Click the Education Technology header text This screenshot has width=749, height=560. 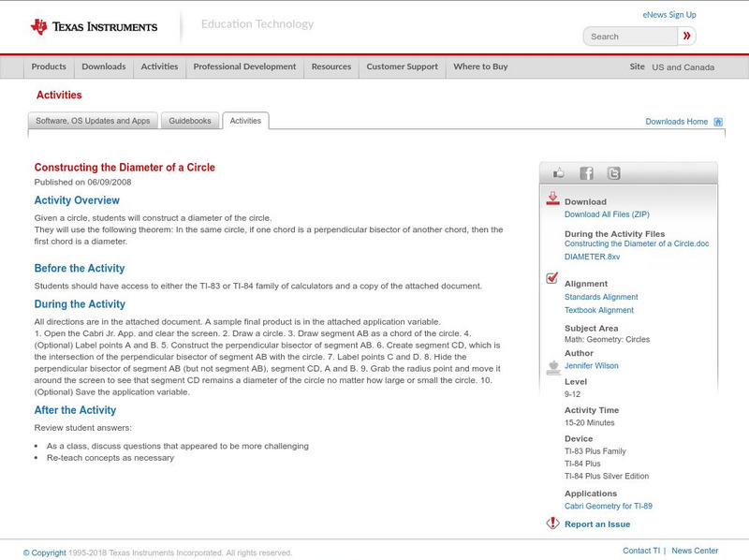click(257, 24)
